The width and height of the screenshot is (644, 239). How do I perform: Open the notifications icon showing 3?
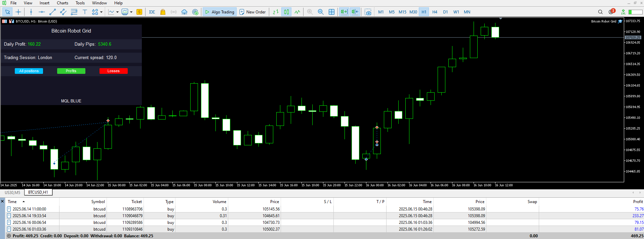pos(612,12)
